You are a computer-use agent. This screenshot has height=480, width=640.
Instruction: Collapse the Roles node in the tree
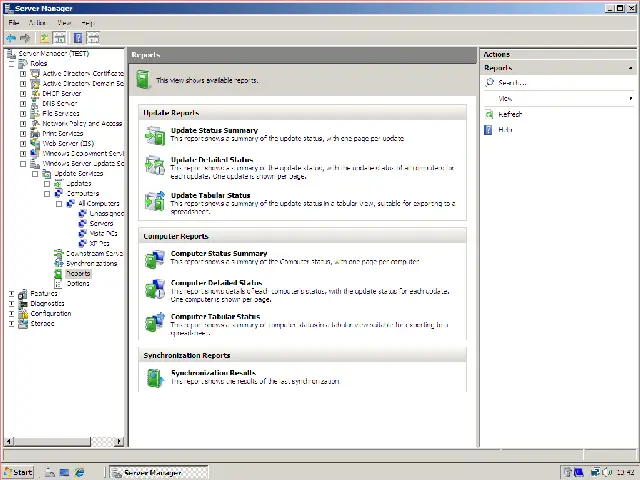click(11, 64)
